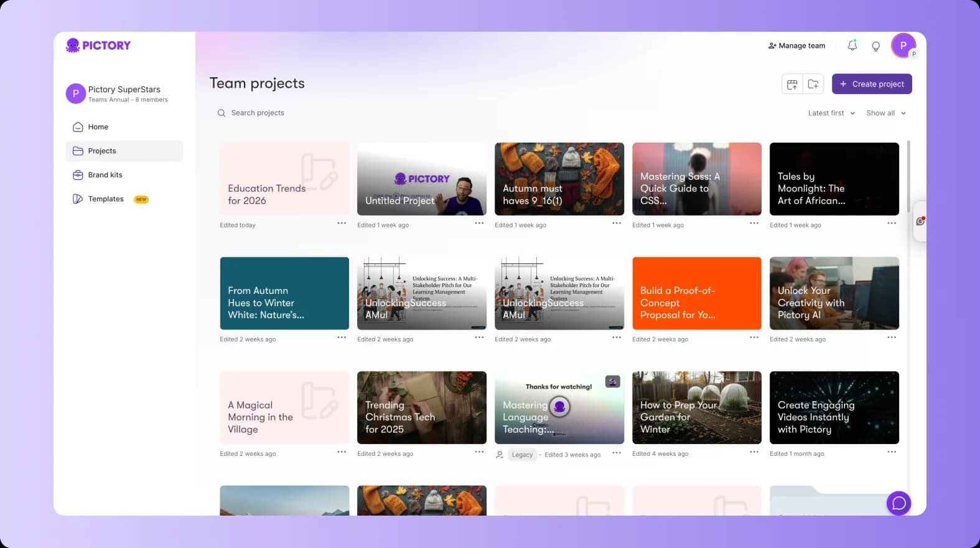Open the Autumn must haves thumbnail
The height and width of the screenshot is (548, 980).
point(559,179)
